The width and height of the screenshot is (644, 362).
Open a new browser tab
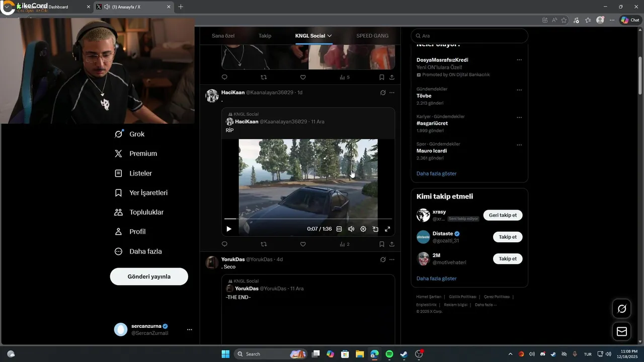tap(181, 7)
